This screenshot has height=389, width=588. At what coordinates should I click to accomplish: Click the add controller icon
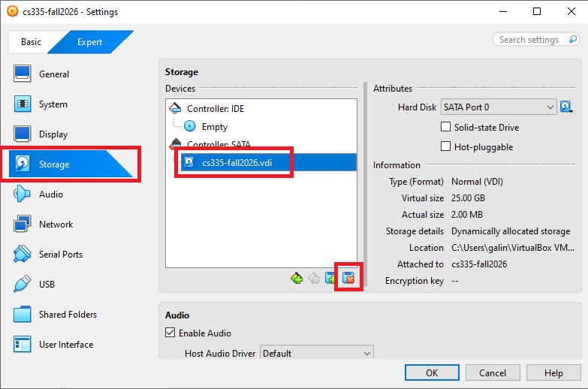[297, 278]
